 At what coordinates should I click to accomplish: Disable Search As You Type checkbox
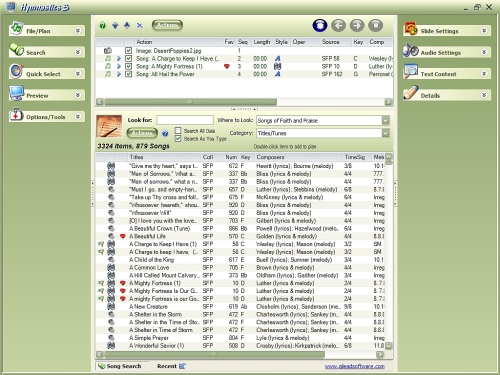(x=178, y=138)
